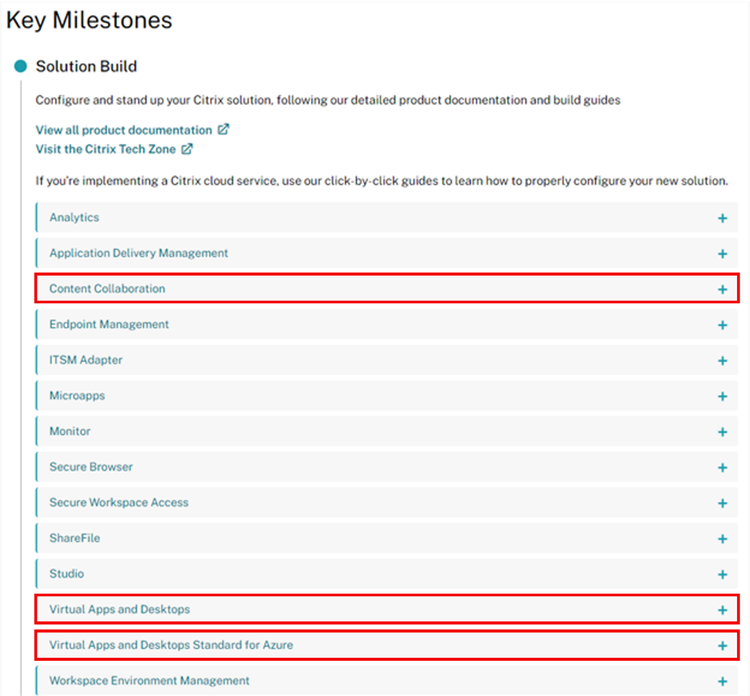Expand Secure Workspace Access section
The width and height of the screenshot is (750, 696).
pyautogui.click(x=386, y=502)
